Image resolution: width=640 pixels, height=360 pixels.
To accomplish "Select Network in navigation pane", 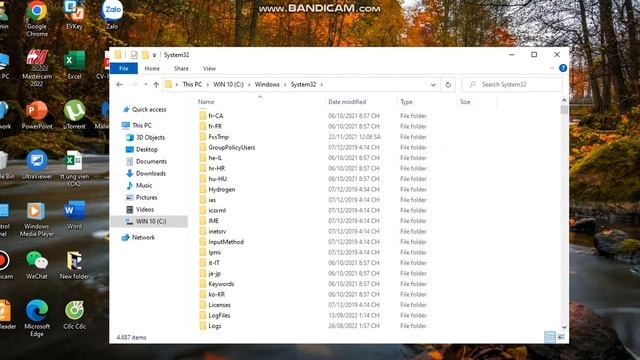I will coord(143,237).
